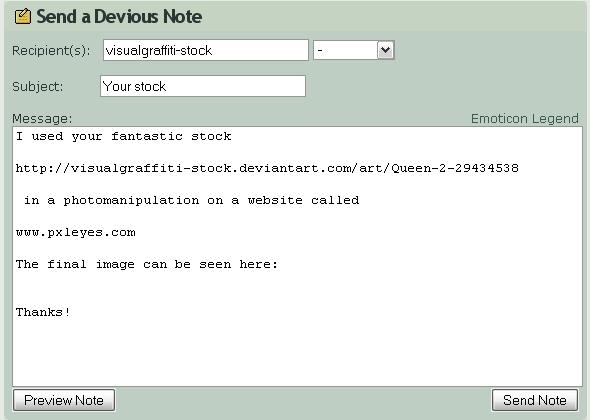This screenshot has height=420, width=590.
Task: Open the friends dropdown arrow next to recipient
Action: [x=386, y=50]
